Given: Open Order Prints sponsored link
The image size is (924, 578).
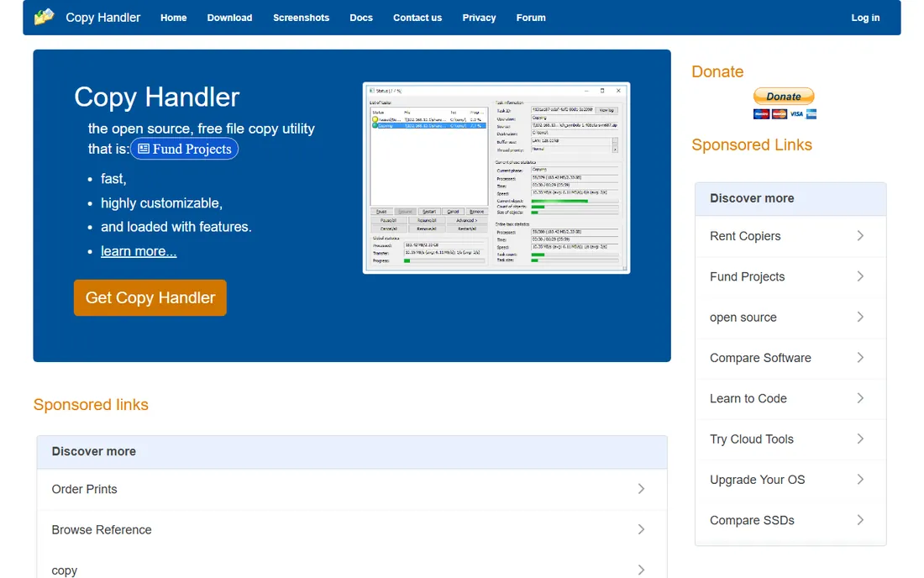Looking at the screenshot, I should (352, 490).
